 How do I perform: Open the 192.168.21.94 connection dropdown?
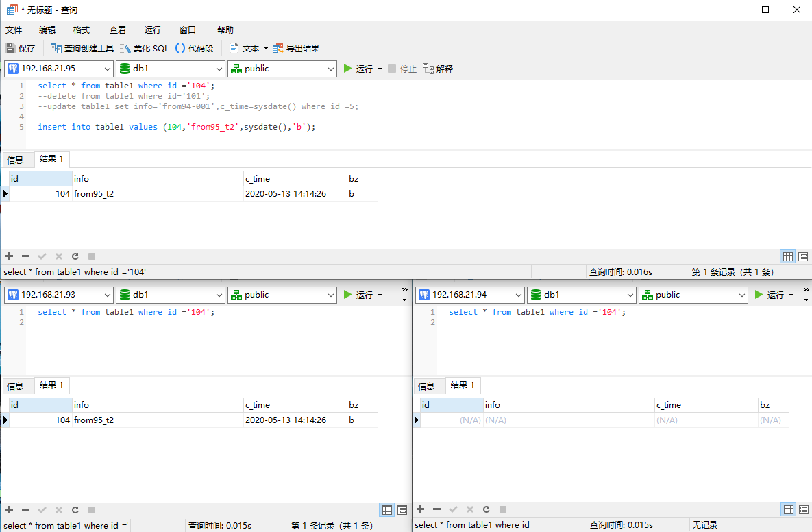pos(469,295)
